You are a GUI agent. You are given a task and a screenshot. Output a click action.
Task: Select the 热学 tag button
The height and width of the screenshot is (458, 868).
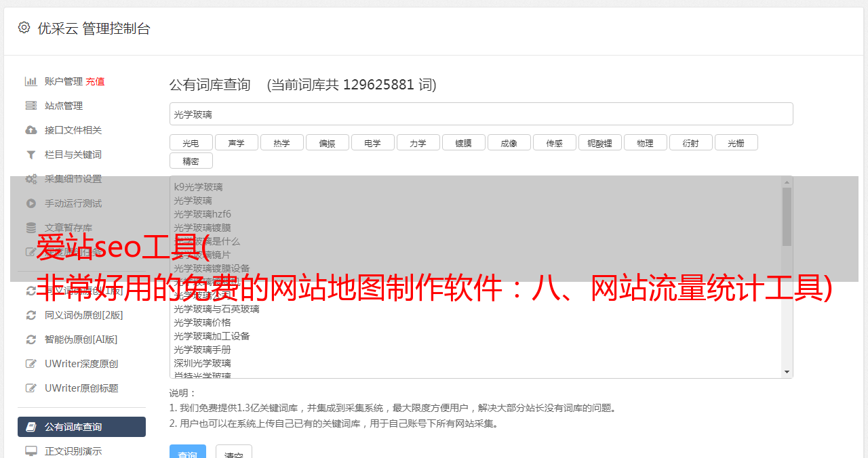pyautogui.click(x=281, y=143)
